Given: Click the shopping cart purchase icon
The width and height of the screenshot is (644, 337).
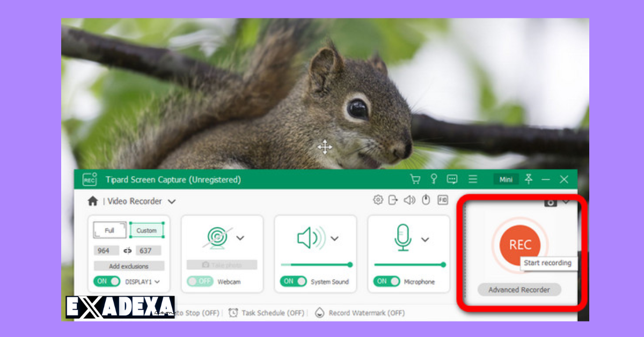Looking at the screenshot, I should (415, 179).
